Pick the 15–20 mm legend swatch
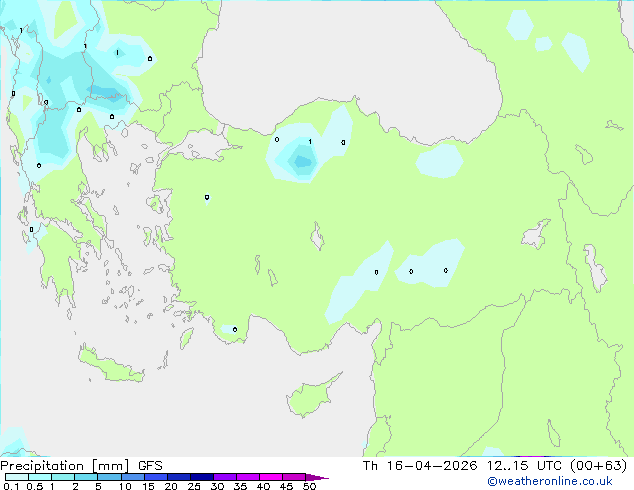This screenshot has height=490, width=634. (x=155, y=477)
